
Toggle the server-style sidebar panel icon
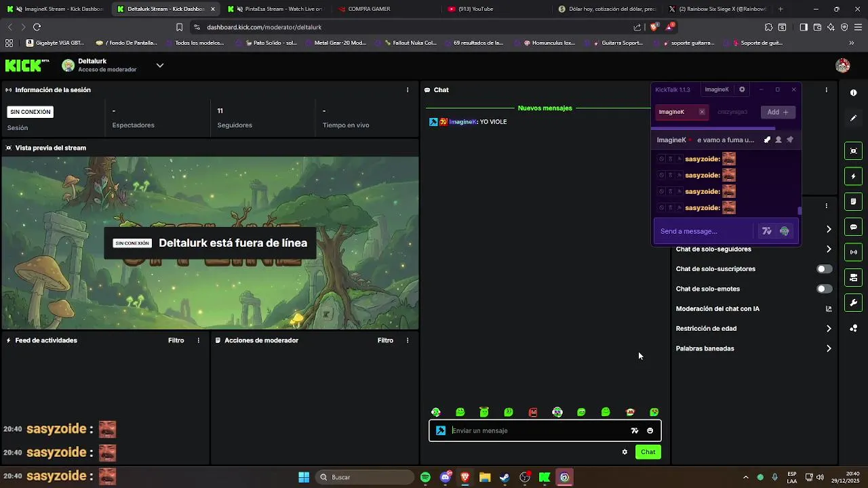point(853,277)
